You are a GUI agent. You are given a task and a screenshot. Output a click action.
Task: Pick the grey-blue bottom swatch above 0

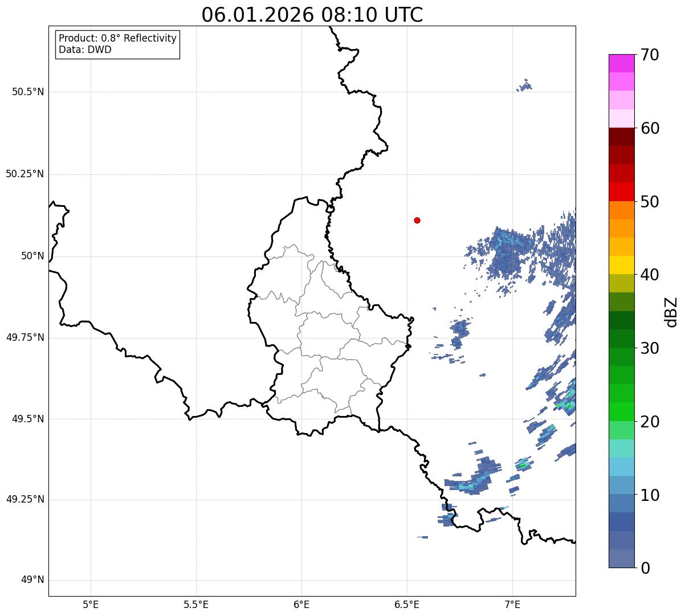[x=621, y=558]
